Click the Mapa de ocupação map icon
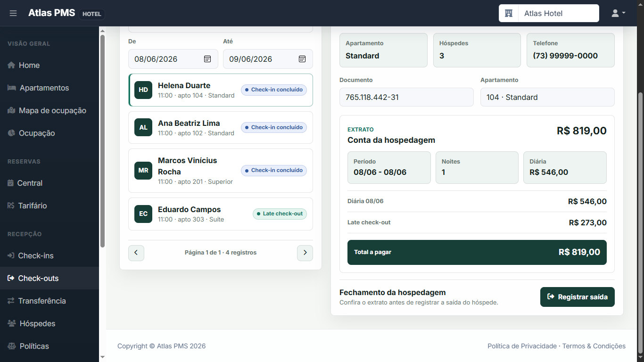This screenshot has width=644, height=362. pyautogui.click(x=12, y=110)
